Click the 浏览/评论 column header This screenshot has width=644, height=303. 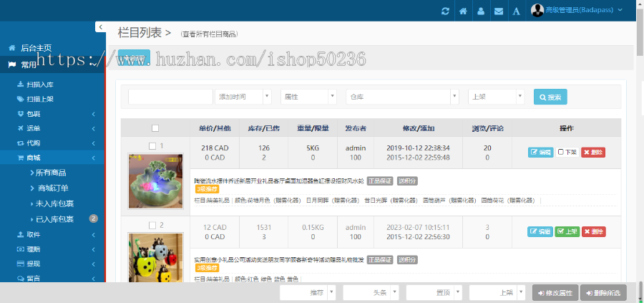click(487, 128)
